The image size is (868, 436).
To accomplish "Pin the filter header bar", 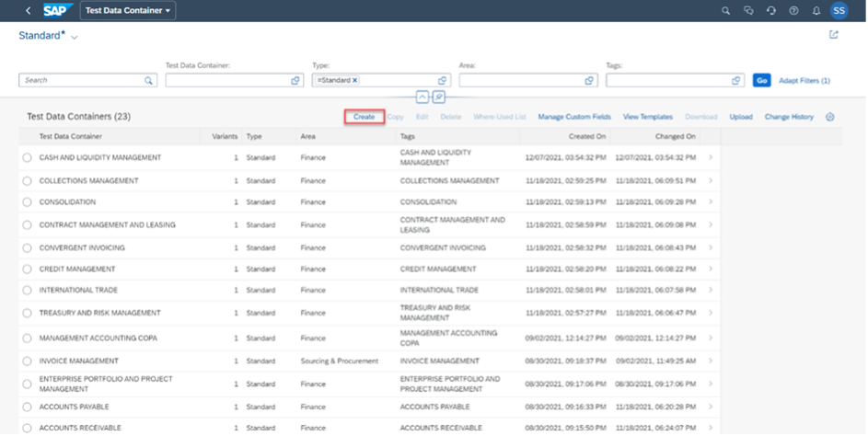I will tap(440, 97).
